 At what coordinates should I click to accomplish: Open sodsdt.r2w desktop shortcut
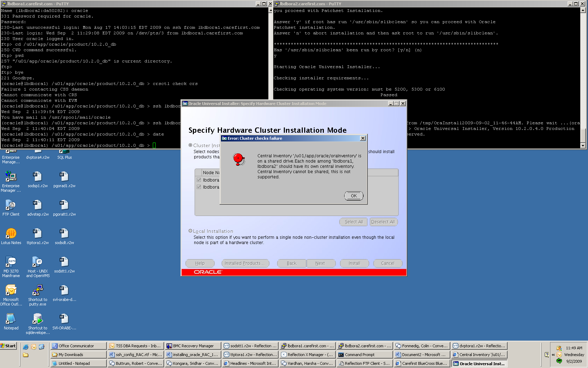[x=64, y=236]
